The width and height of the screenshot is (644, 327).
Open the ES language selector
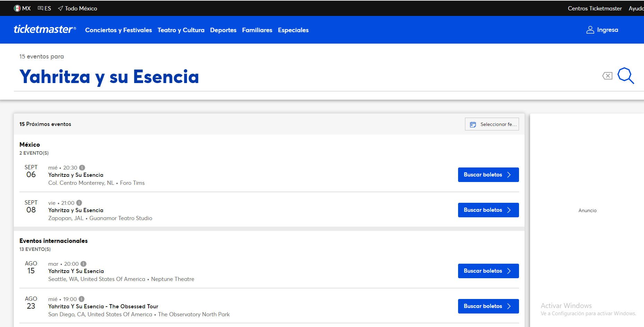pos(44,8)
